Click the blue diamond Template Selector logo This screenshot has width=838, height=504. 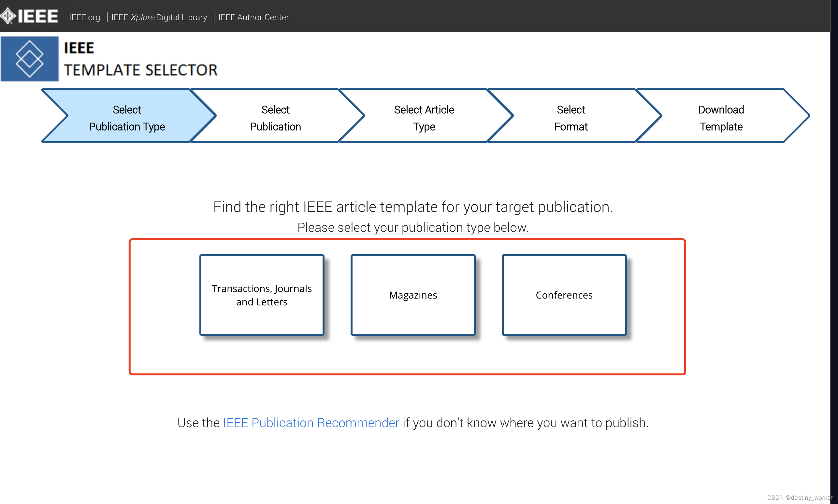pyautogui.click(x=30, y=59)
